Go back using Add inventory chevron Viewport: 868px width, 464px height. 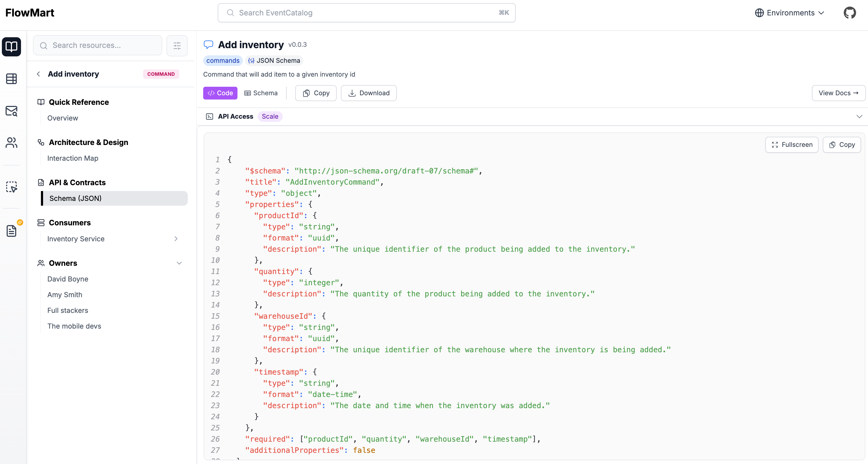(x=38, y=74)
